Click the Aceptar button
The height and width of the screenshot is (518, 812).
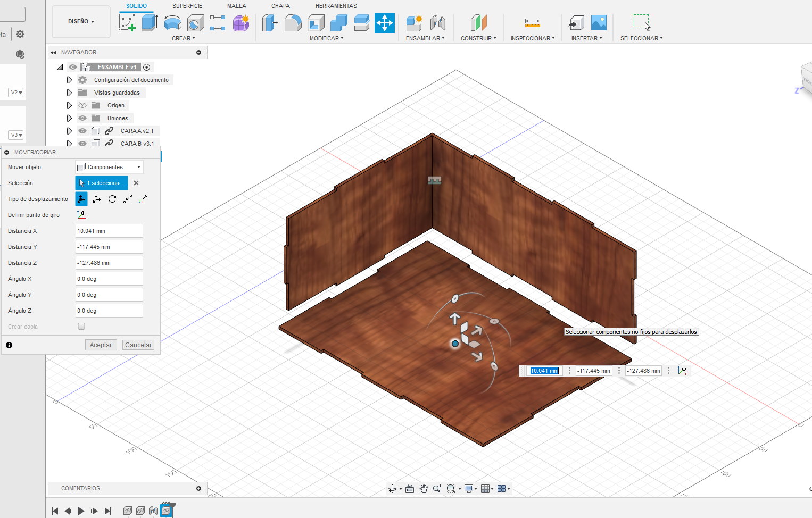(101, 345)
